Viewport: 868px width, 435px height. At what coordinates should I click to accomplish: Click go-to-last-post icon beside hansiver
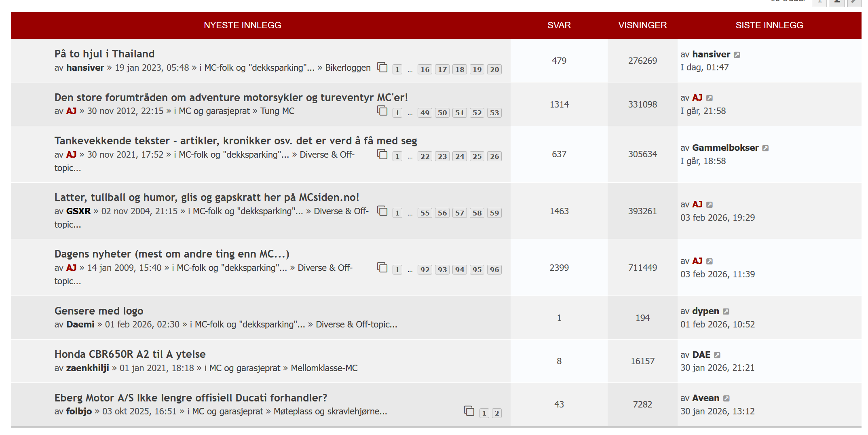737,55
